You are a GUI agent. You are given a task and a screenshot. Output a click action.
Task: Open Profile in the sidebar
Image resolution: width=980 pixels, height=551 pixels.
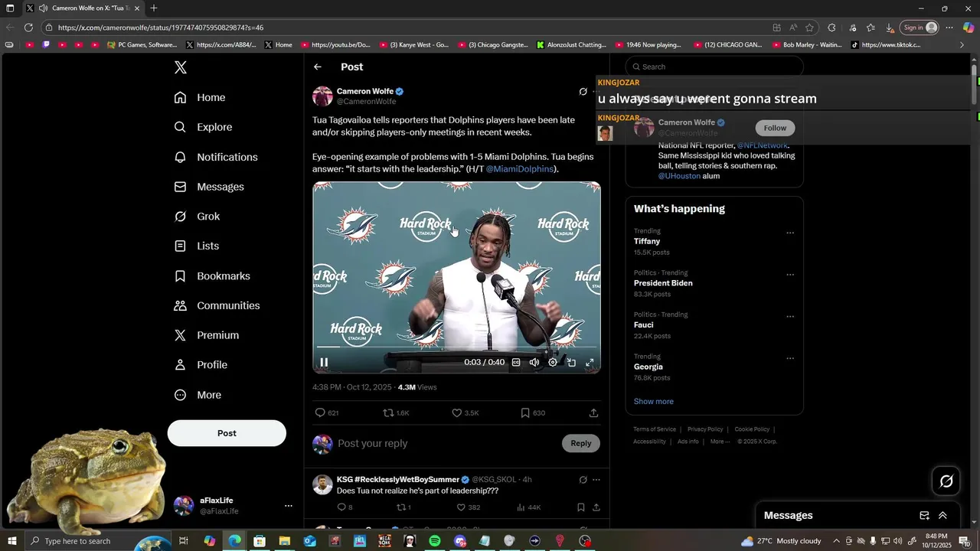(x=201, y=365)
